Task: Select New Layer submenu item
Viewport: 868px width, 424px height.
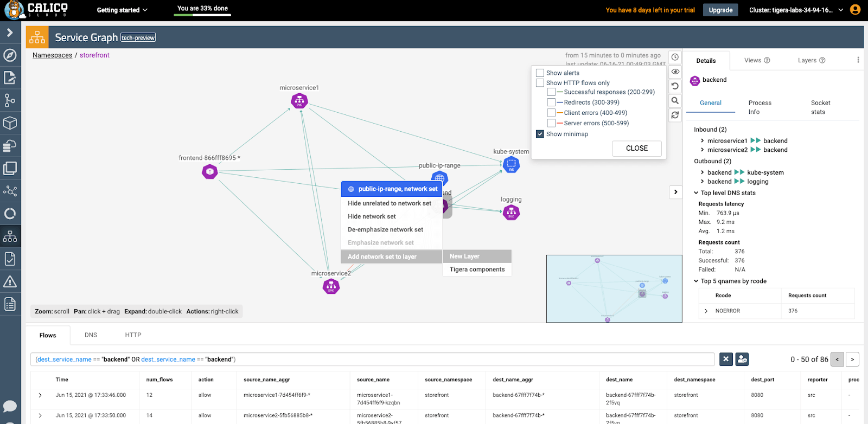Action: [477, 256]
